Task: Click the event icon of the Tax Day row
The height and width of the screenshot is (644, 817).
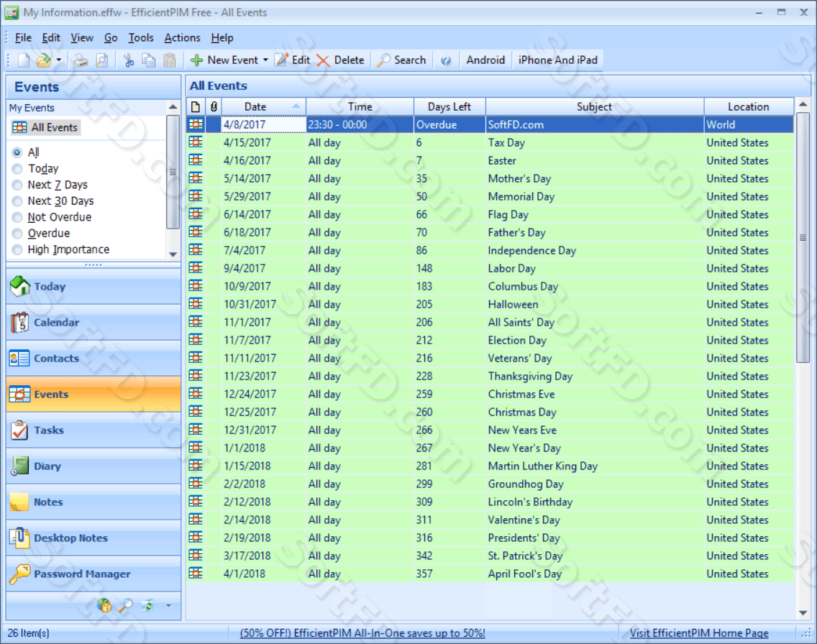Action: tap(196, 142)
